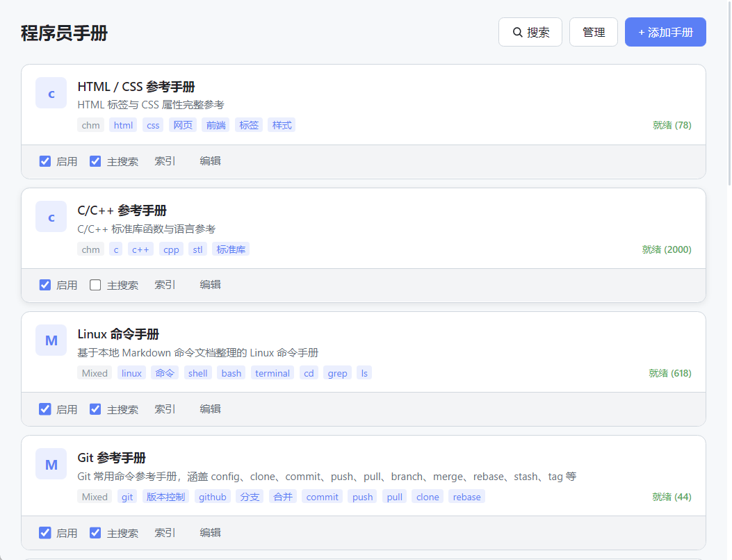This screenshot has height=560, width=732.
Task: Select the 前端 tag on HTML manual
Action: pos(215,125)
